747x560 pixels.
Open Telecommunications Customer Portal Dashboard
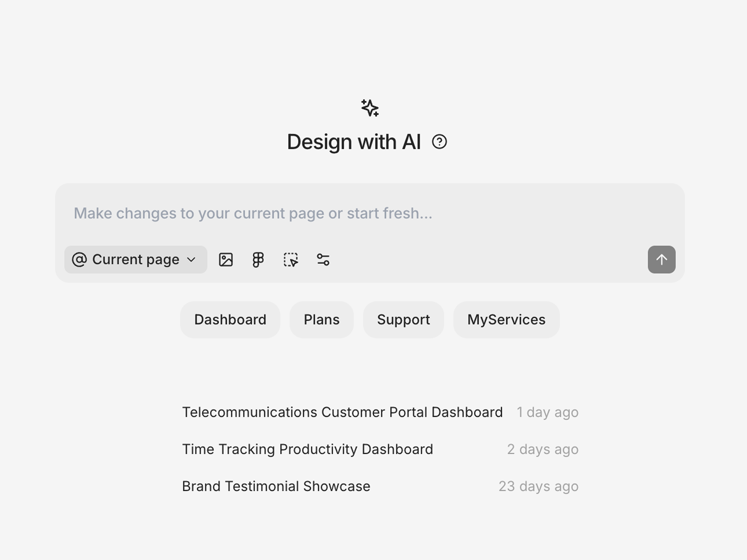(342, 412)
